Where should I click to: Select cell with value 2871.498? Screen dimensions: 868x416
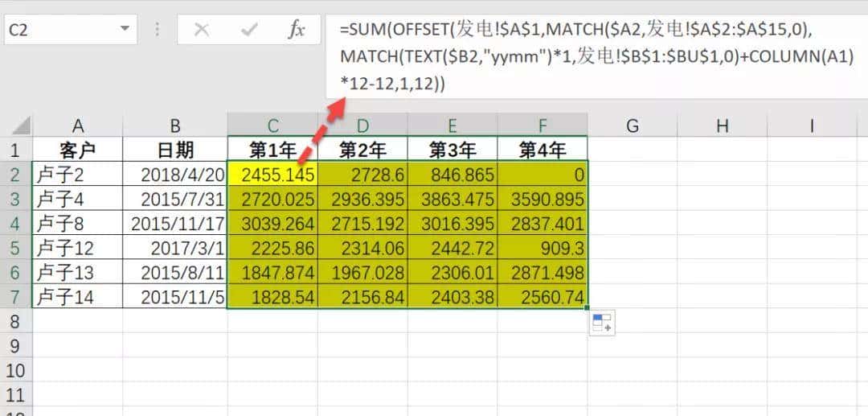(542, 272)
